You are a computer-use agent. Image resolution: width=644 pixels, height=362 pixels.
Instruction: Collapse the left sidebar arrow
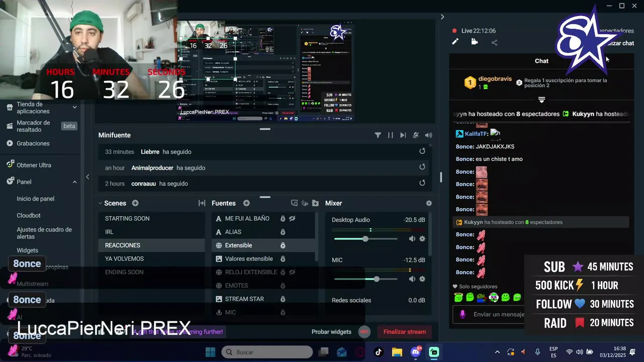tap(88, 176)
